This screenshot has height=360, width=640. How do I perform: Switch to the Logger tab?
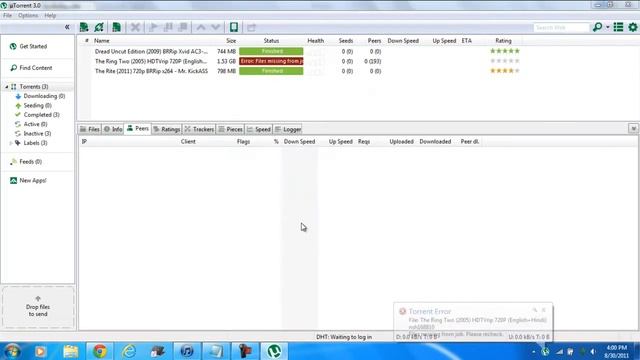click(288, 129)
